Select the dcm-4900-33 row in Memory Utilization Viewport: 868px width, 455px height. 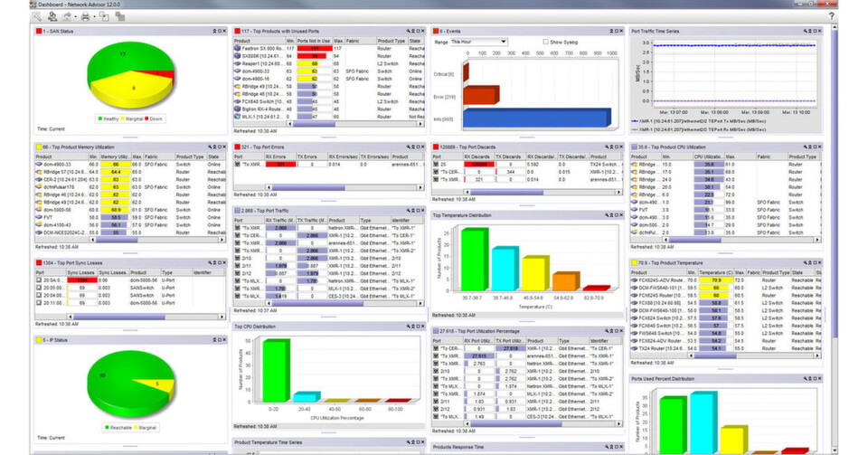[130, 165]
